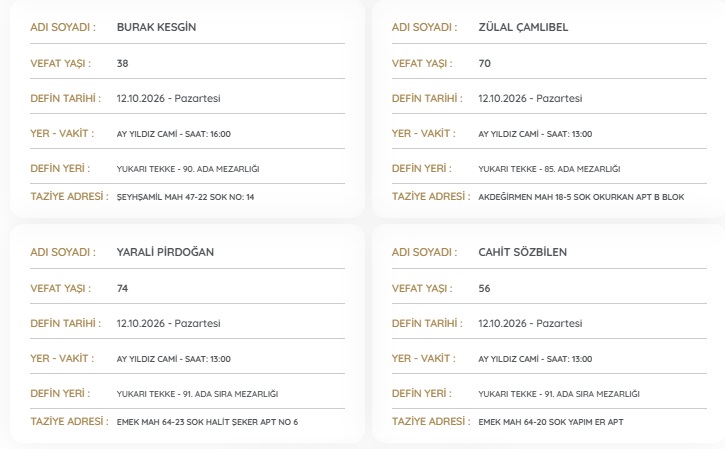Click 'VEFAT YAŞI' label in Zülal Çamlıbel card

tap(422, 63)
